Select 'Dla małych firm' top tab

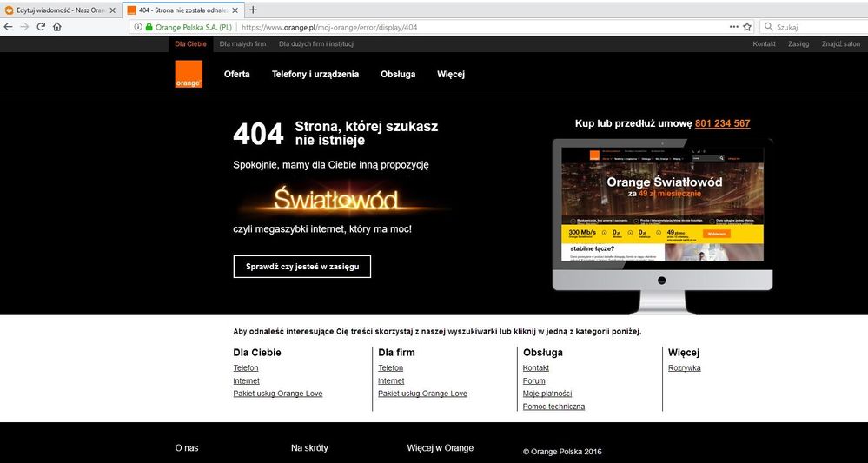(242, 43)
